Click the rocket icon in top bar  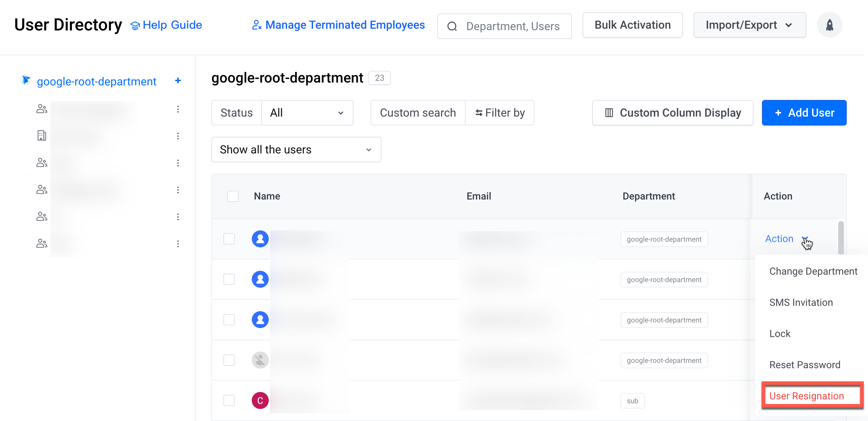click(x=829, y=25)
